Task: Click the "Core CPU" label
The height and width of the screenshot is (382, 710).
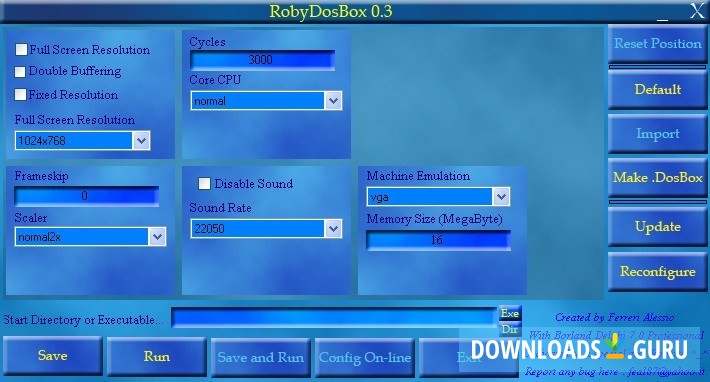Action: (215, 80)
